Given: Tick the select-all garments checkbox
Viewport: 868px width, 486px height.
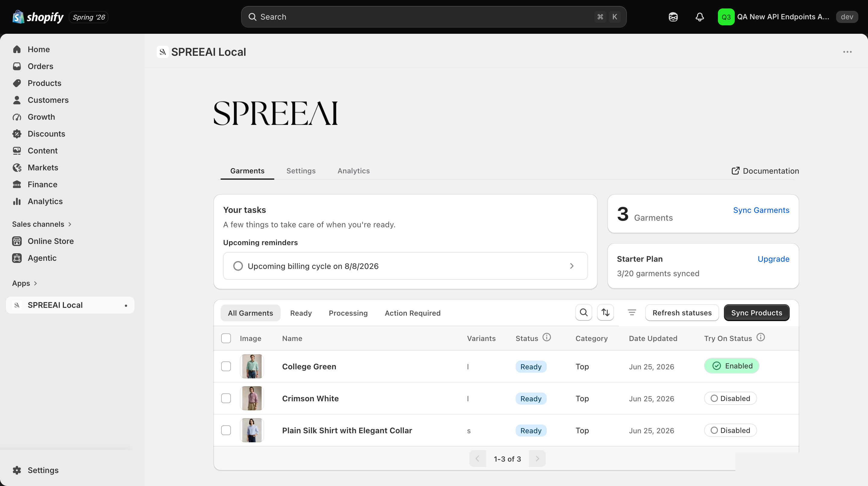Looking at the screenshot, I should (226, 338).
